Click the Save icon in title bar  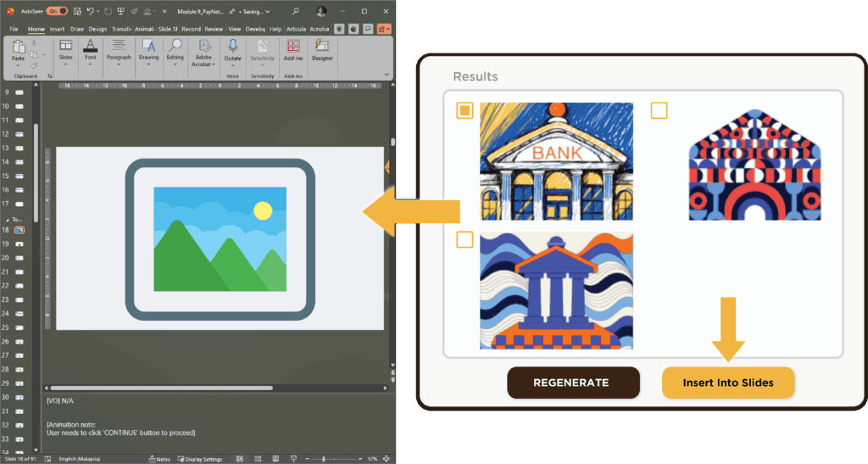(x=77, y=11)
